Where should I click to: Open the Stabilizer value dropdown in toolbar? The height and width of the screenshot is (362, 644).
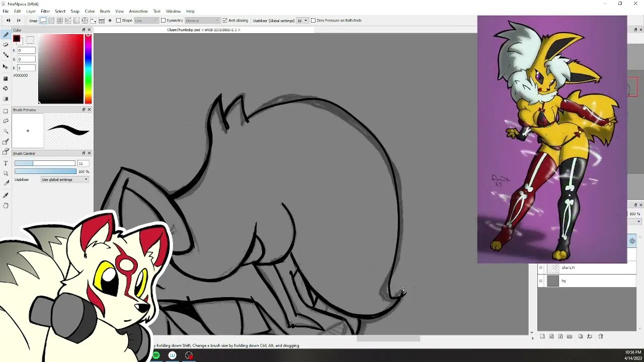click(x=302, y=21)
